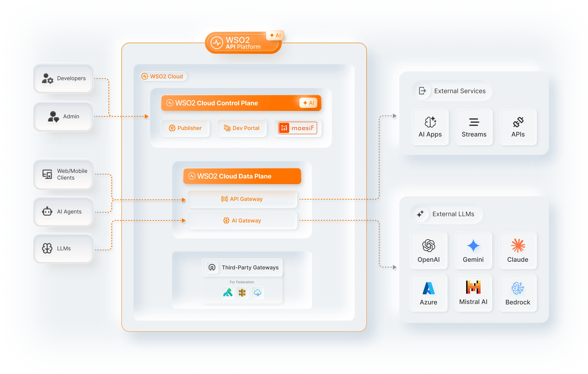Click the API Gateway icon
588x374 pixels.
pyautogui.click(x=224, y=199)
